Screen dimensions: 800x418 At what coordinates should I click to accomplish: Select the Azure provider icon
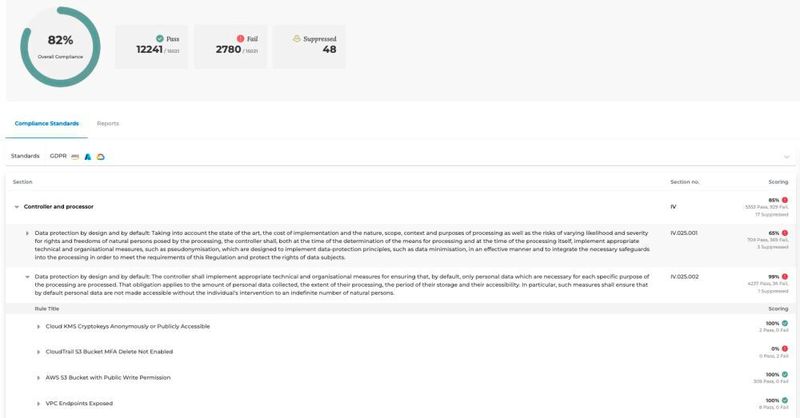click(x=88, y=157)
